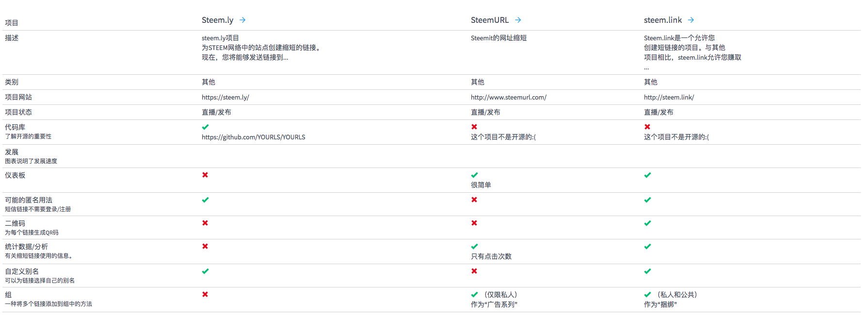
Task: Click the arrow icon next to Steem.ly
Action: 242,20
